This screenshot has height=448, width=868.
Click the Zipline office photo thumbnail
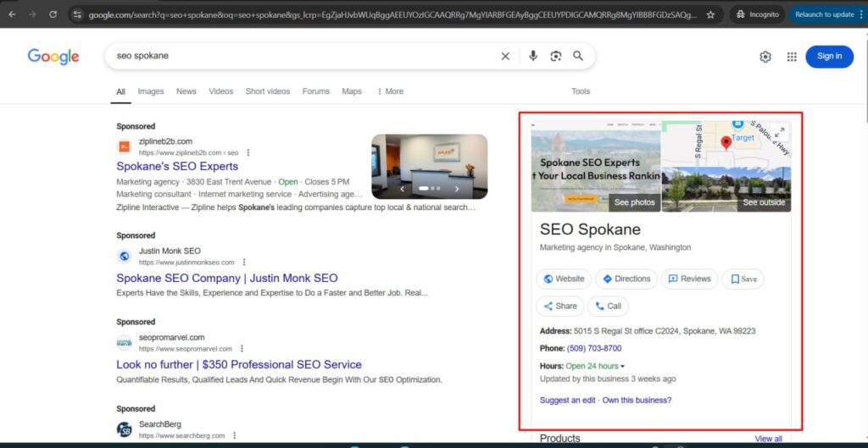(x=430, y=167)
